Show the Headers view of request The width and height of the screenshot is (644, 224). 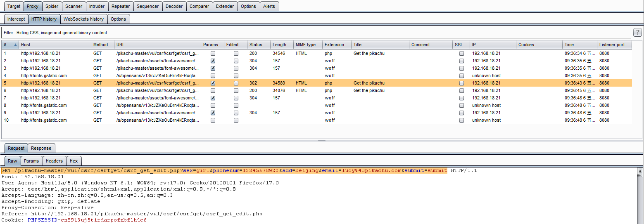[x=55, y=161]
